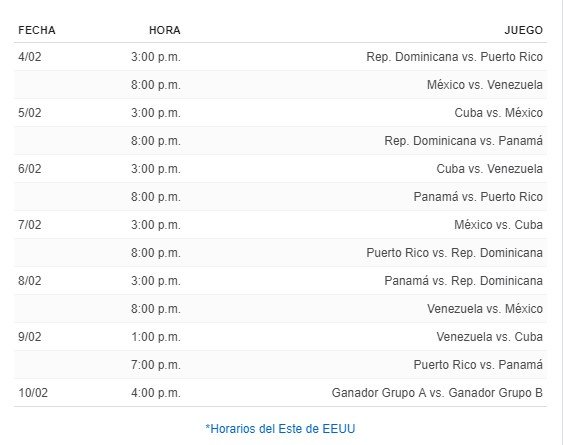Click the Venezuela vs. Cuba matchup
The width and height of the screenshot is (563, 445).
pos(489,337)
